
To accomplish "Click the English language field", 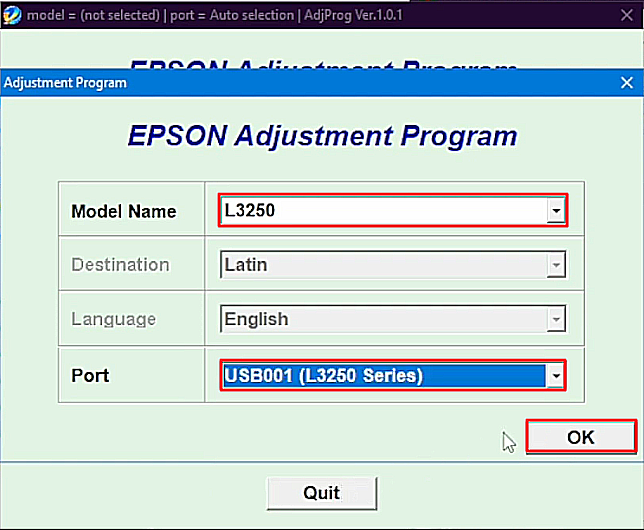I will pyautogui.click(x=393, y=319).
